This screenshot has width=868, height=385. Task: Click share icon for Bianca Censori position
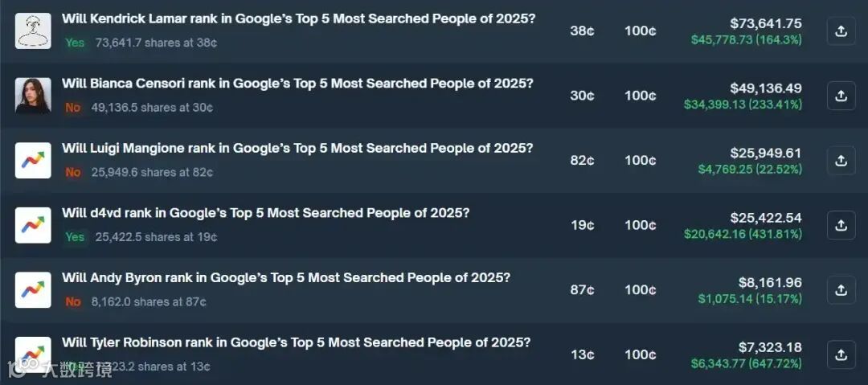841,96
